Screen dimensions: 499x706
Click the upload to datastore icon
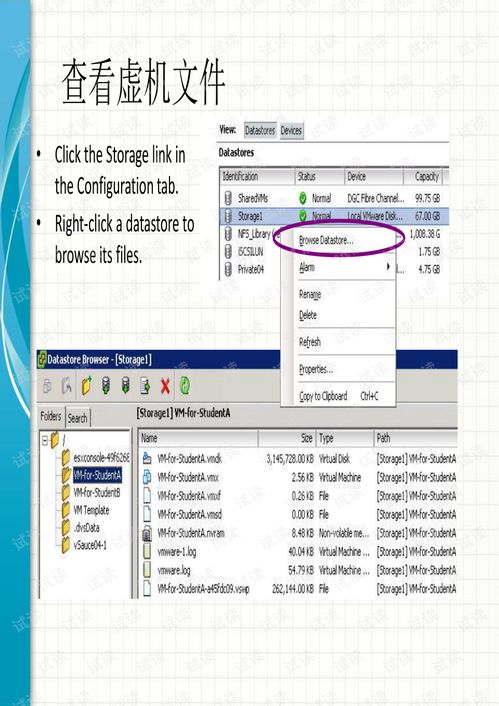[106, 386]
